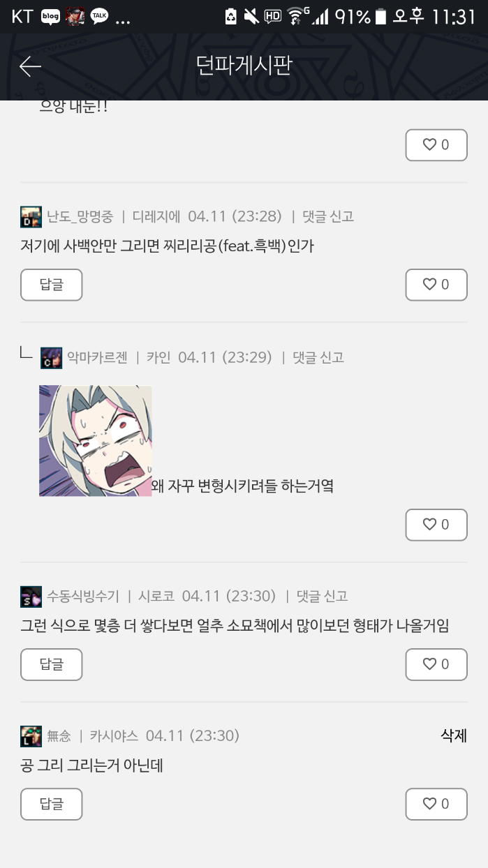The image size is (488, 868).
Task: Open 수동식빙수기's profile avatar icon
Action: point(31,597)
